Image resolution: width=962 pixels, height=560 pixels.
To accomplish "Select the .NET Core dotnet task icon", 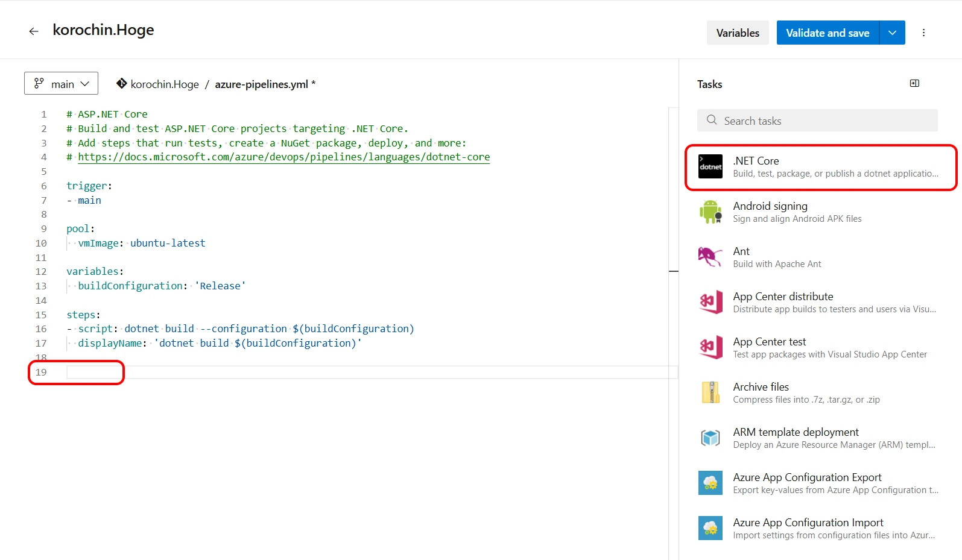I will tap(710, 167).
